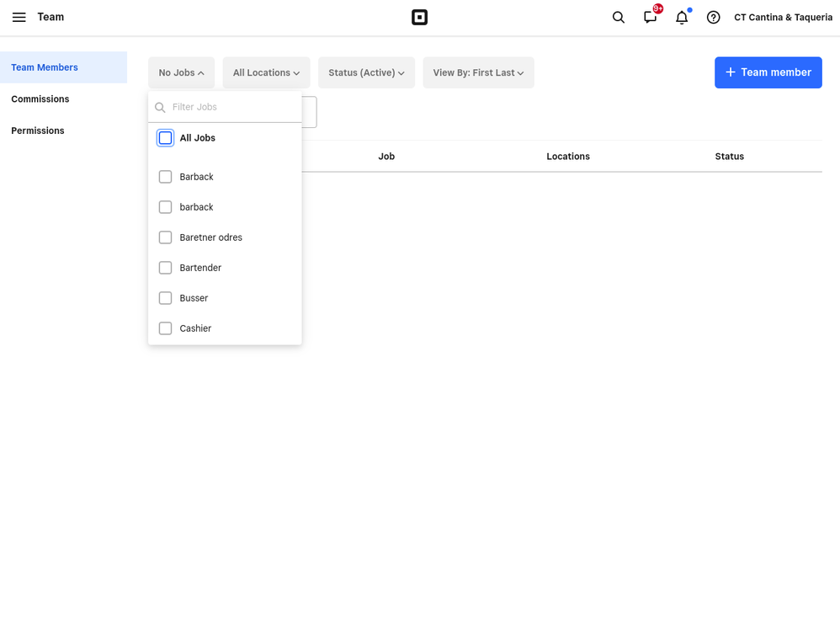
Task: Collapse the No Jobs dropdown
Action: 180,72
